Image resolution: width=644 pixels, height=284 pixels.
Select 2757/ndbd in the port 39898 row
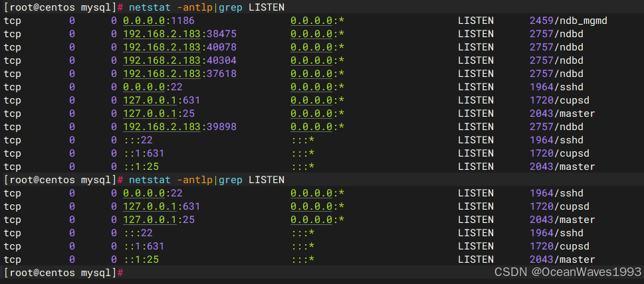(556, 127)
